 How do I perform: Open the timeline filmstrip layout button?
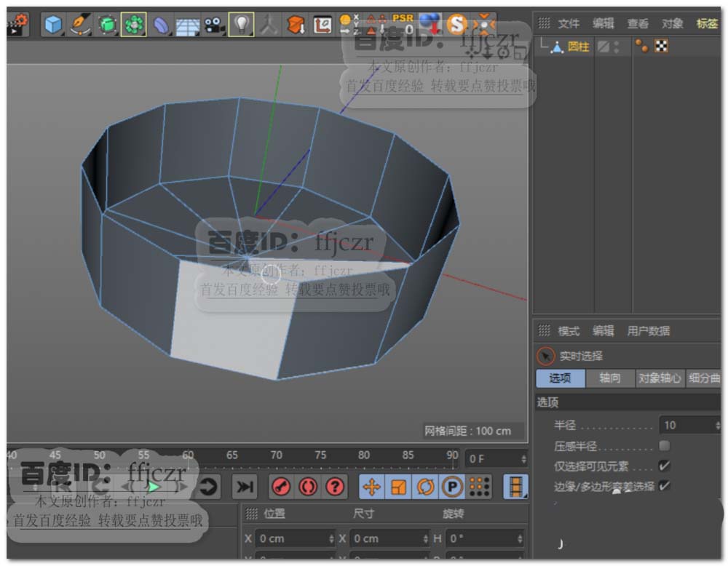pyautogui.click(x=516, y=487)
